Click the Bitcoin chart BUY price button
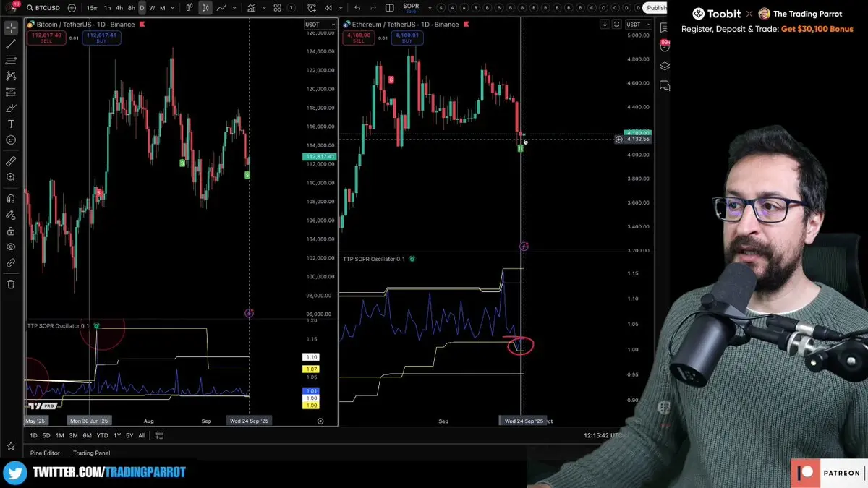The image size is (868, 488). (x=101, y=38)
